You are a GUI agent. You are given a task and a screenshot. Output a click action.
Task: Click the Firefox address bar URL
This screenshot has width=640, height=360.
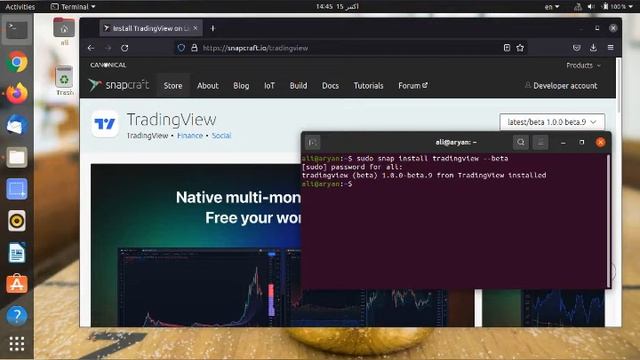[x=256, y=48]
